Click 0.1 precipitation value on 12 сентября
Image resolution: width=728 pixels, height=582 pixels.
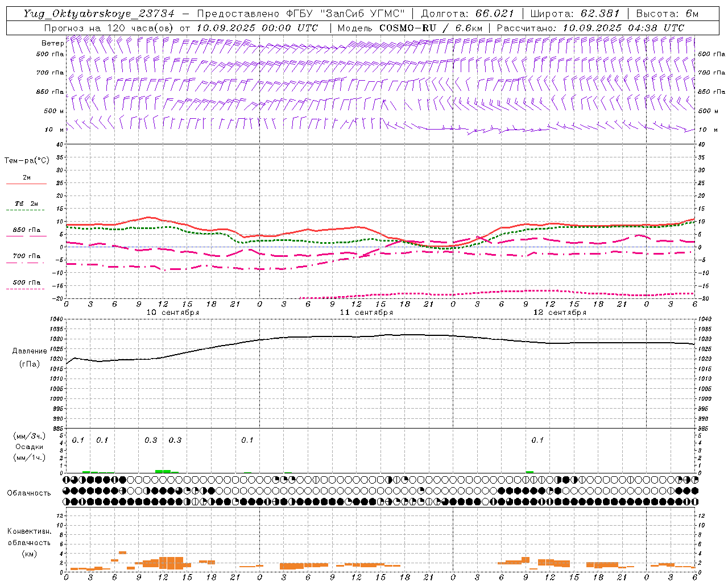[537, 440]
